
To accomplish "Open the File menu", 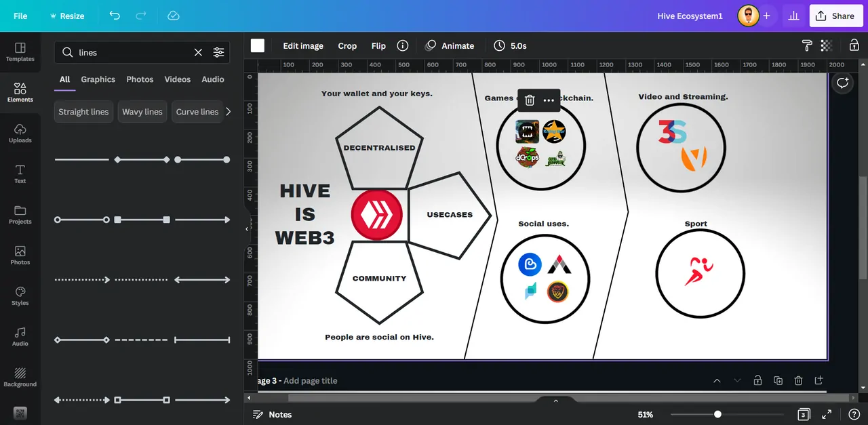I will (20, 16).
